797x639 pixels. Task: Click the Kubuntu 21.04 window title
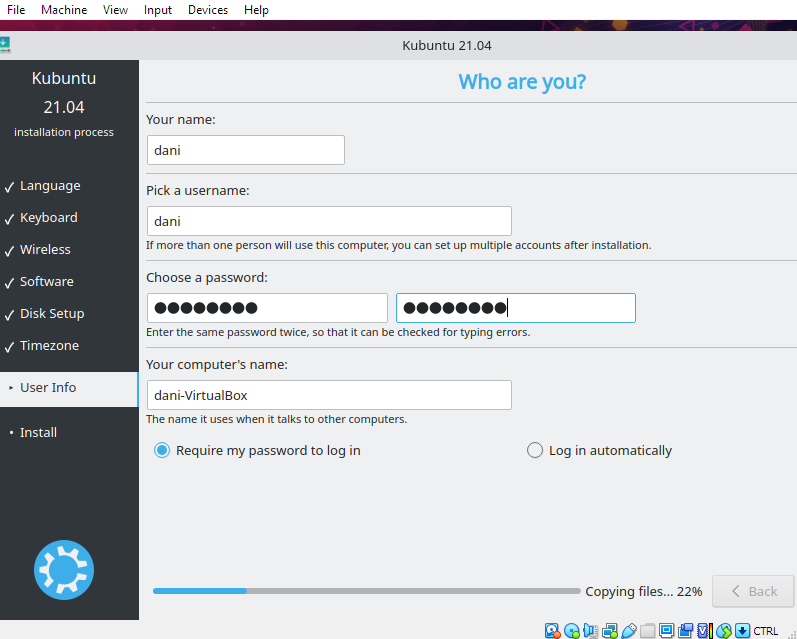point(447,46)
